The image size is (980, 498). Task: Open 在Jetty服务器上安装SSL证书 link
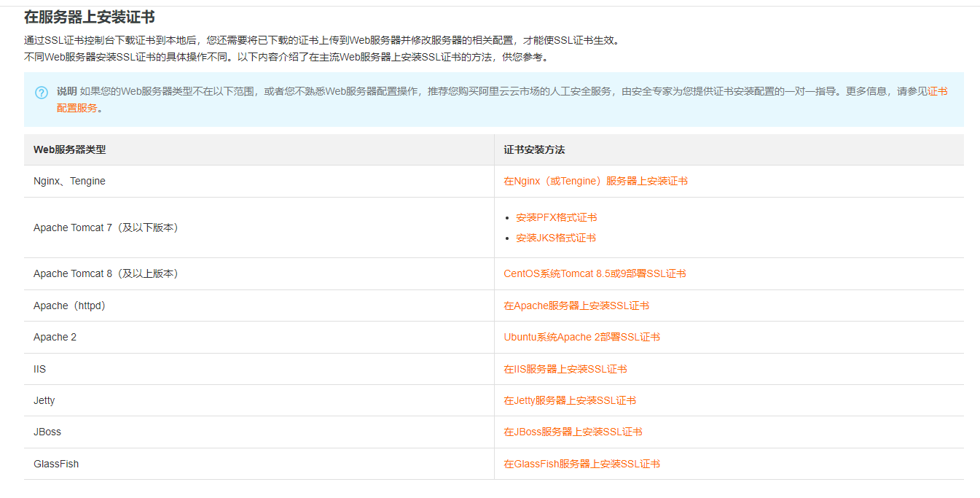569,400
